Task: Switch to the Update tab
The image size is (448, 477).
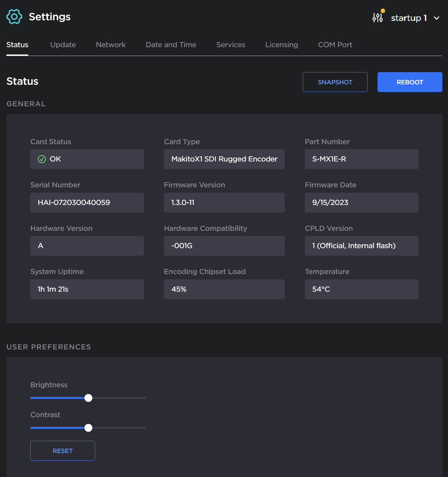Action: click(x=63, y=45)
